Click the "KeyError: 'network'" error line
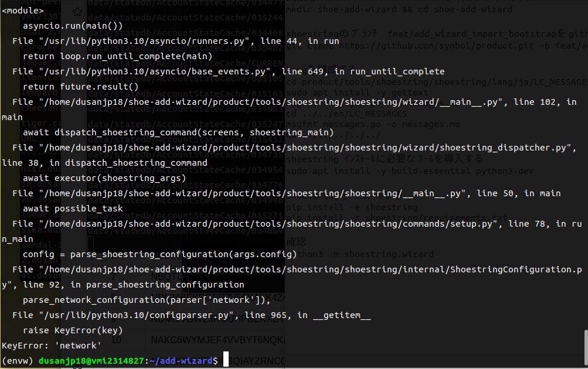The width and height of the screenshot is (588, 369). coord(52,346)
